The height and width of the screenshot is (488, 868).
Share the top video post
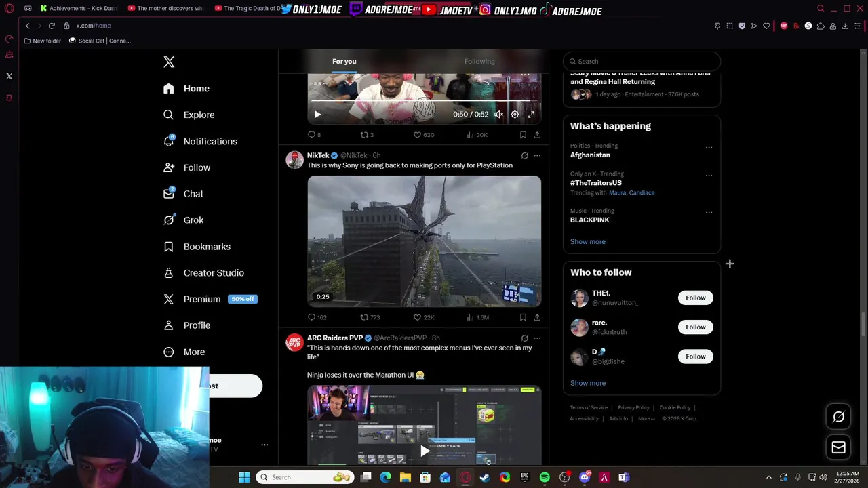pos(537,135)
